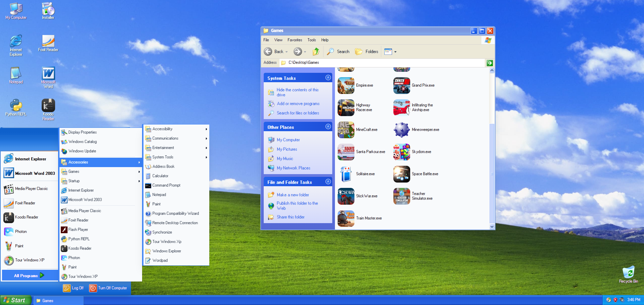This screenshot has width=644, height=305.
Task: Launch the Solitaire.exe icon
Action: click(x=346, y=174)
